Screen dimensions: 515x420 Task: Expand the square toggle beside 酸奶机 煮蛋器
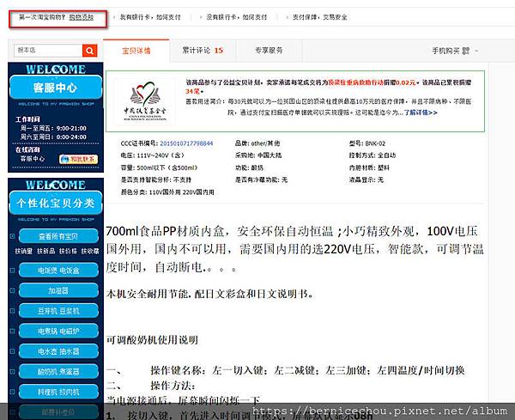click(x=13, y=372)
